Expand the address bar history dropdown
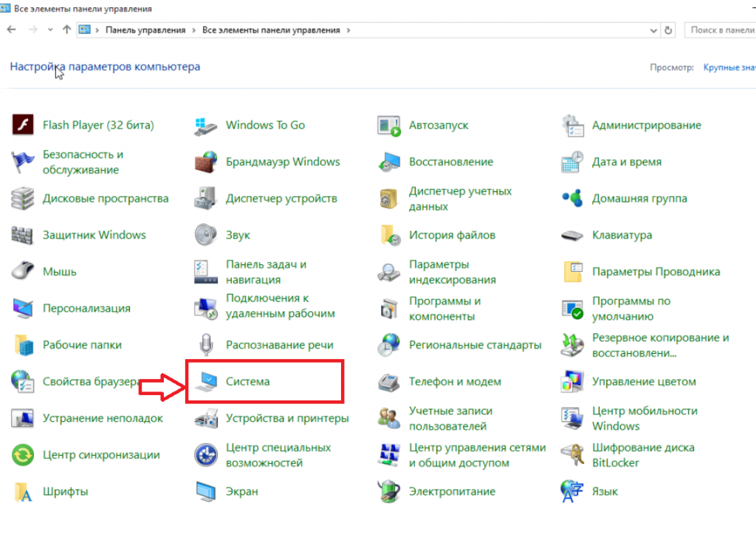Image resolution: width=756 pixels, height=537 pixels. click(x=653, y=30)
